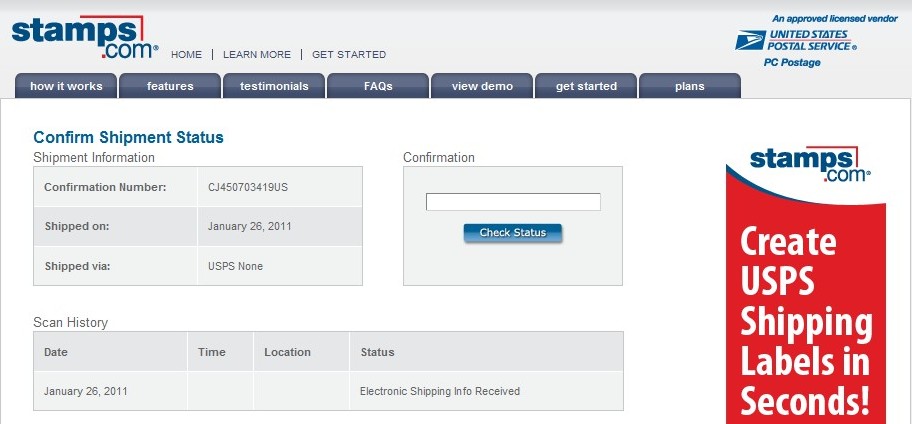
Task: Click the Confirmation Number label
Action: 105,187
